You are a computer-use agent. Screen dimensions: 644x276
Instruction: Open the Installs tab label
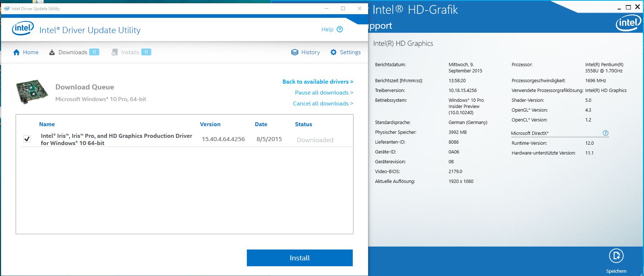tap(130, 52)
